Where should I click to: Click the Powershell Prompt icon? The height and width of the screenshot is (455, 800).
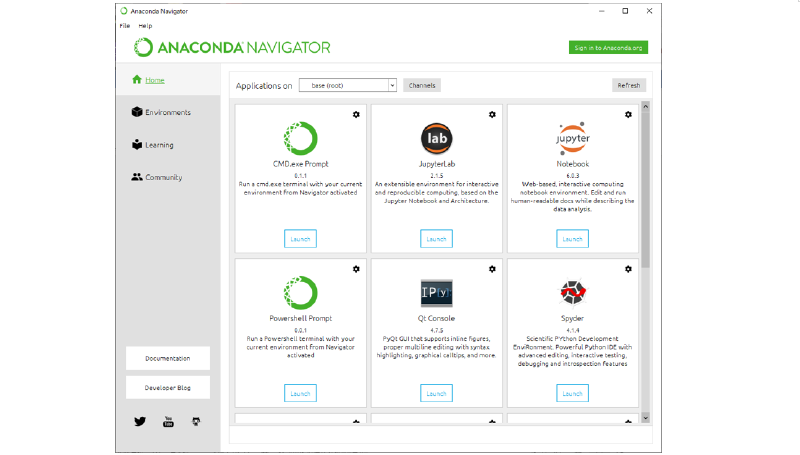[300, 292]
